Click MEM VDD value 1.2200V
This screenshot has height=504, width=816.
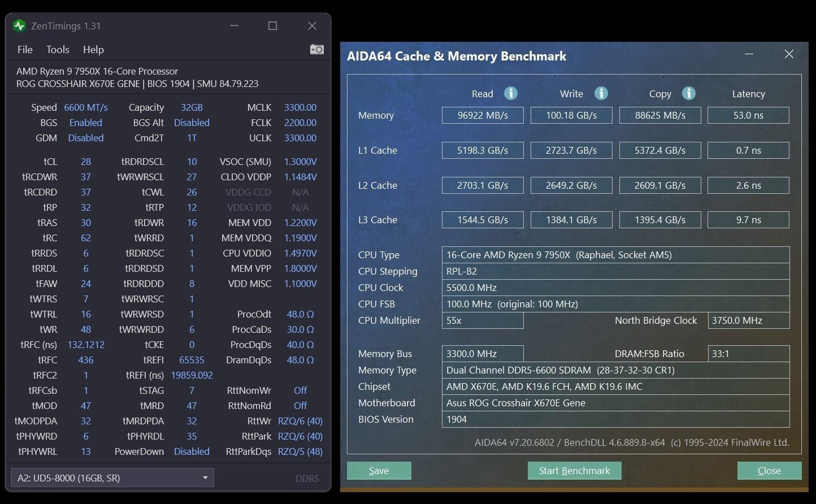tap(300, 223)
